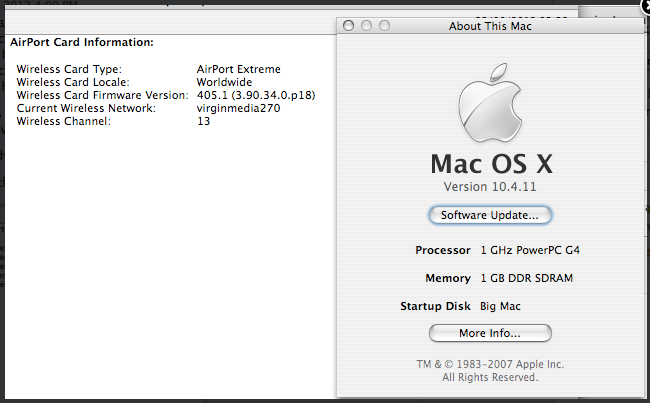Click the Startup Disk label
The image size is (650, 403).
click(435, 306)
